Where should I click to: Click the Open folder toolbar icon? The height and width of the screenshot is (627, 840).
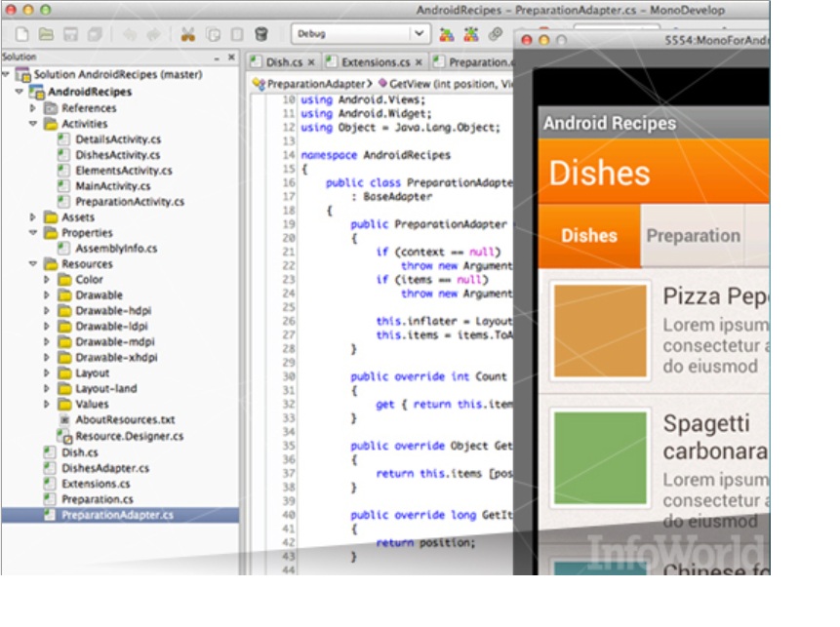(x=46, y=35)
